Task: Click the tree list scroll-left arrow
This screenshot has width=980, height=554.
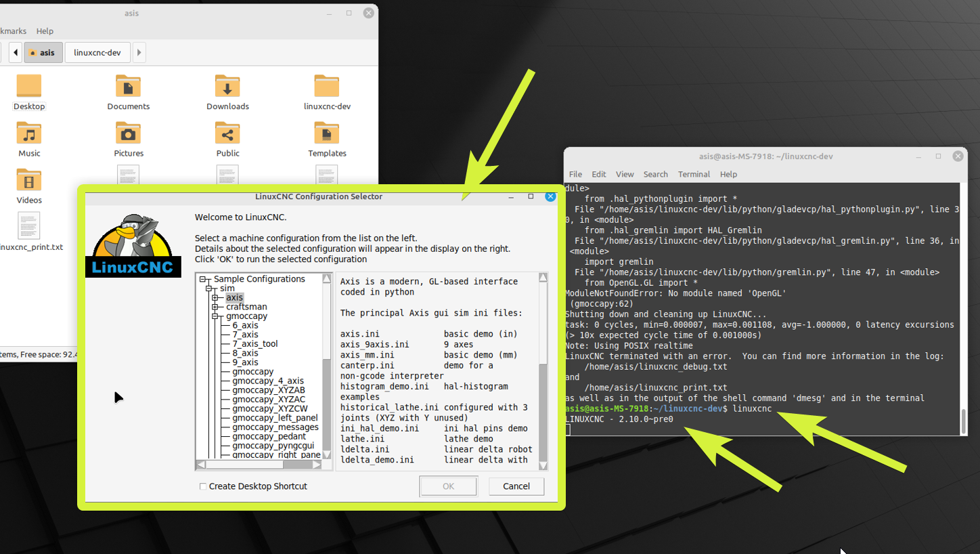Action: (x=201, y=465)
